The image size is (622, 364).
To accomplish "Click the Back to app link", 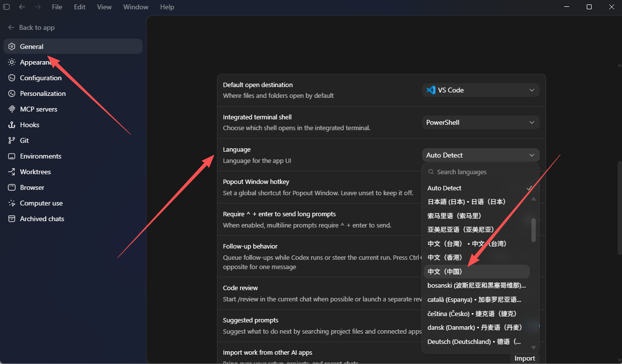I will pos(31,27).
